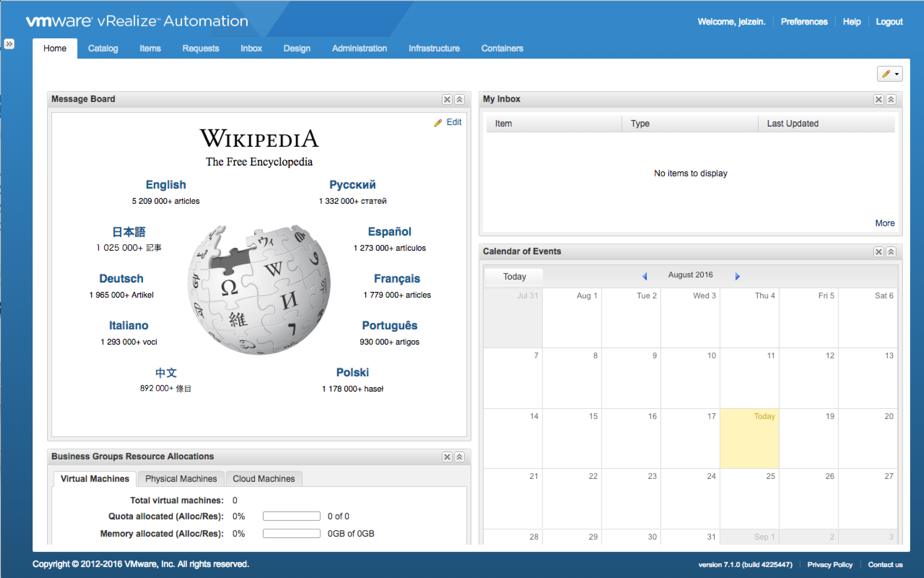
Task: Sort inbox by Last Updated column
Action: point(792,124)
